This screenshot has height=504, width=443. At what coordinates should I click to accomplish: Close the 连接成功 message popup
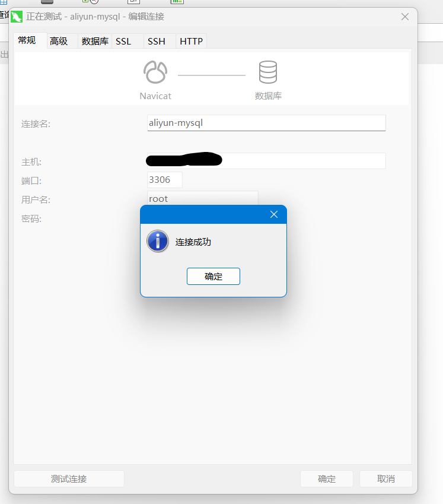[x=274, y=214]
